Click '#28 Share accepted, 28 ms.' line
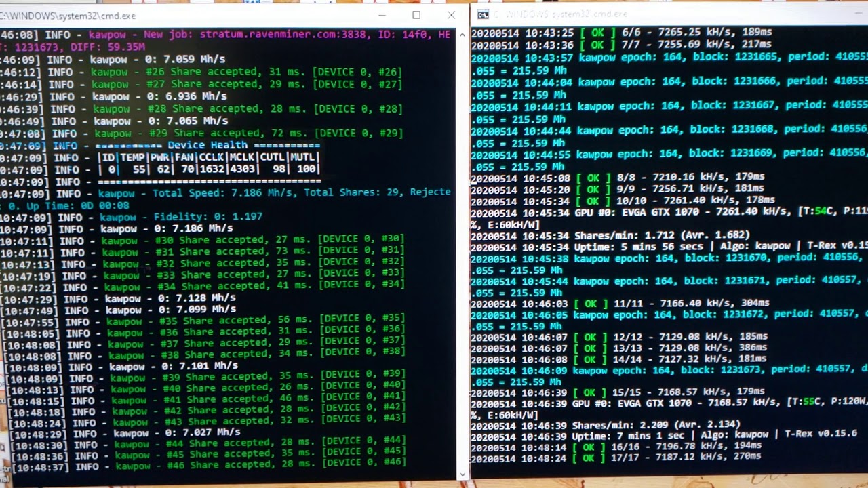The image size is (868, 488). [201, 109]
